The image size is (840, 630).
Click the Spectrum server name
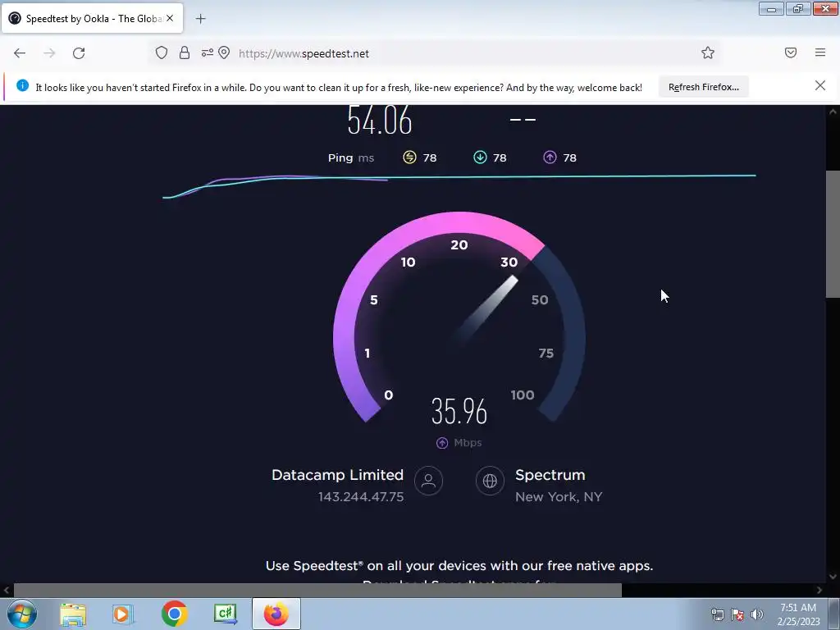[550, 475]
